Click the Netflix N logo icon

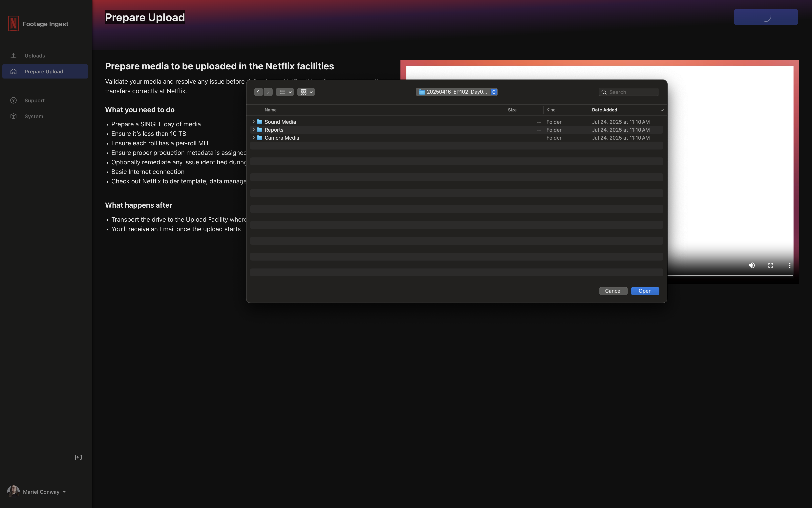[13, 24]
